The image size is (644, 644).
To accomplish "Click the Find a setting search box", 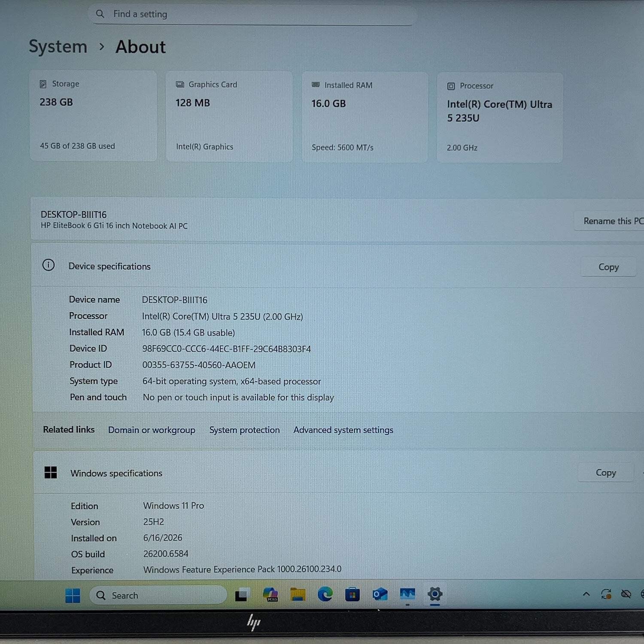I will (x=252, y=14).
